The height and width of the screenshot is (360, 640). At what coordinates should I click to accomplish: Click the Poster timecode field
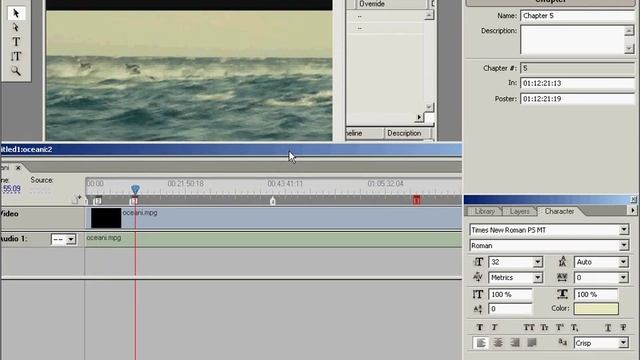pyautogui.click(x=577, y=99)
